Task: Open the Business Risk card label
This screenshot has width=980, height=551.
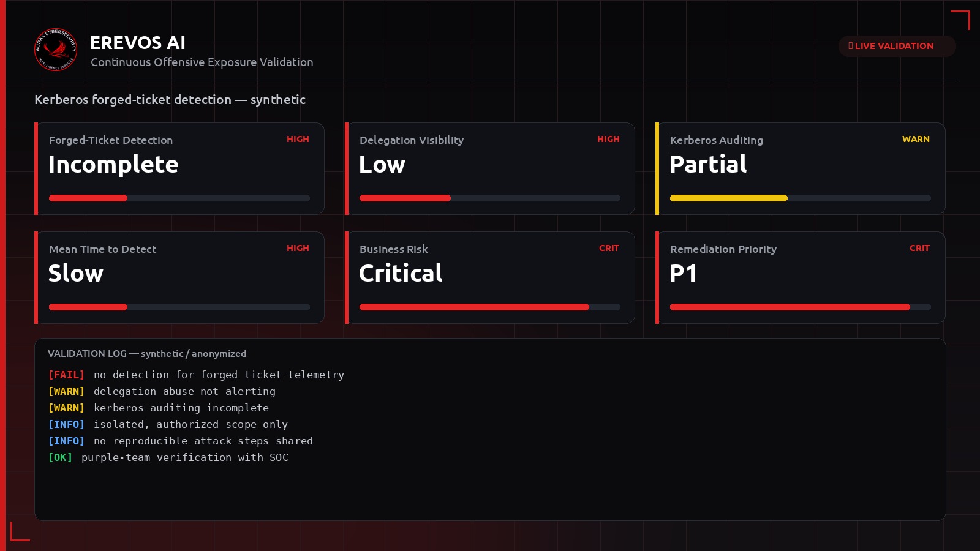Action: click(394, 249)
